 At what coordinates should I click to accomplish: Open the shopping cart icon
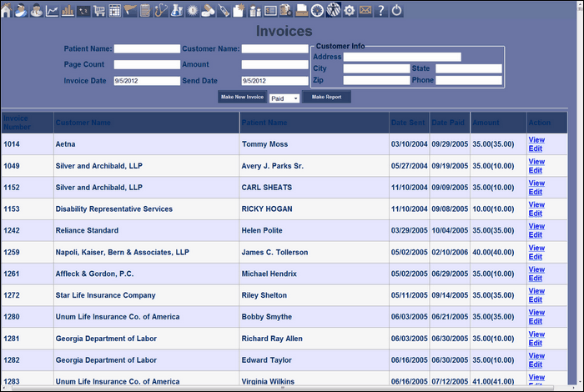[99, 10]
